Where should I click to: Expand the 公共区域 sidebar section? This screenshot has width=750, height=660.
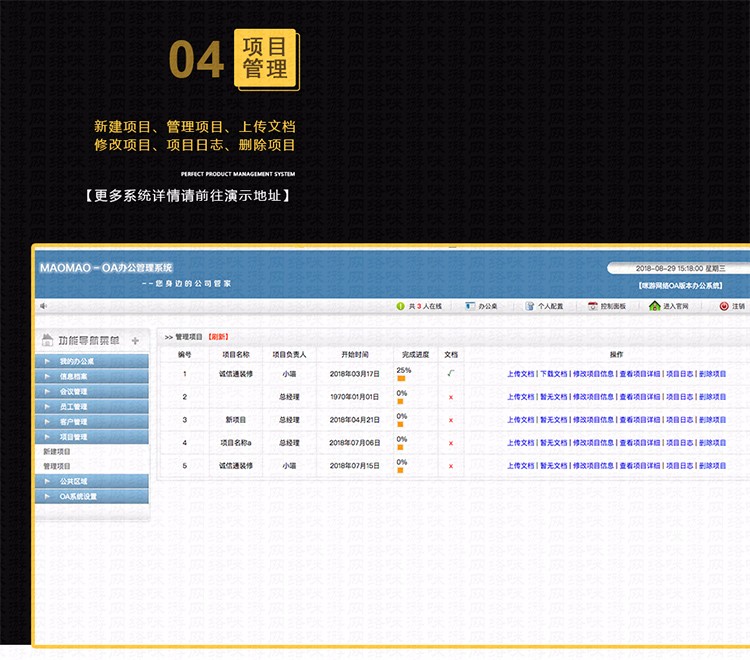click(x=92, y=481)
